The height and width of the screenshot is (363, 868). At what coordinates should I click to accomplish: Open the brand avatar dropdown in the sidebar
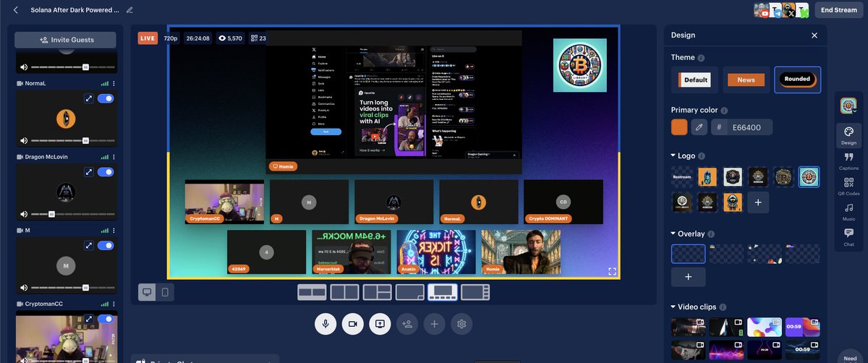pyautogui.click(x=848, y=106)
